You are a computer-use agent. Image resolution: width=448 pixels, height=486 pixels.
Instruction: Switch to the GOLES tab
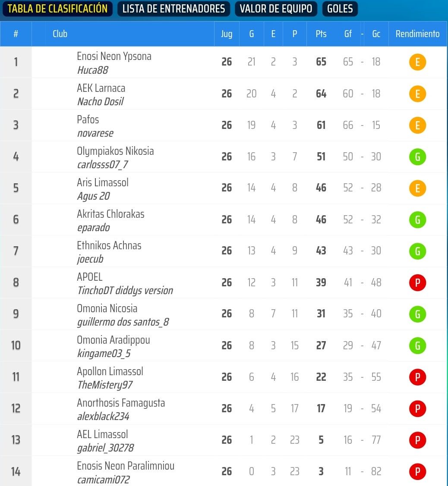point(340,9)
